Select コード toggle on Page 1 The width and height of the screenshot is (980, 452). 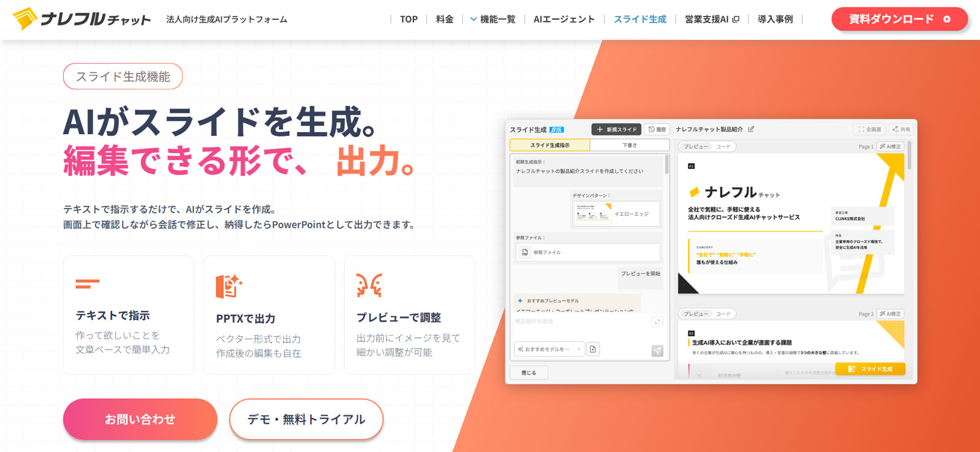pos(723,146)
